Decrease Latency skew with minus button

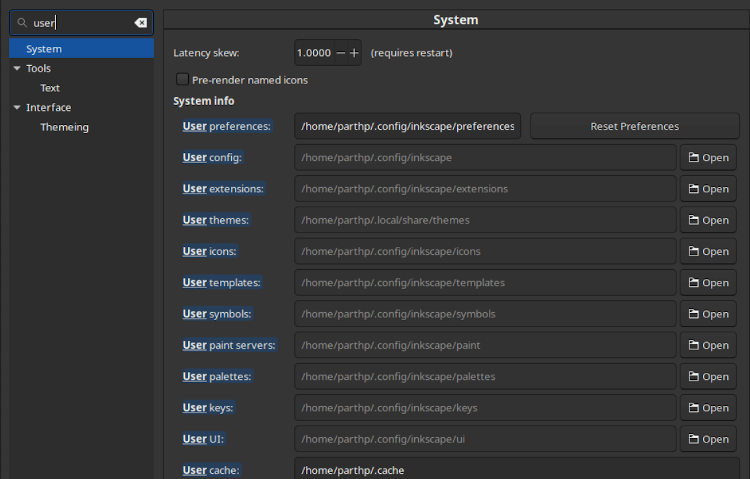(x=341, y=53)
